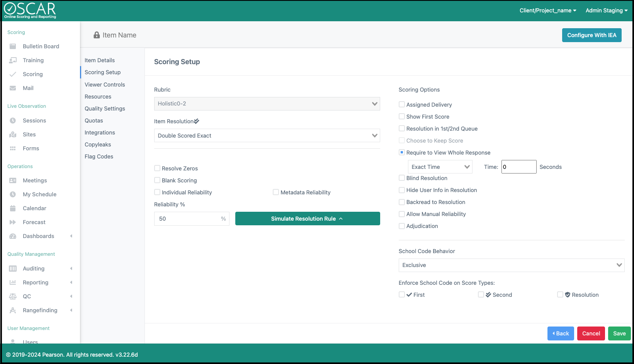Click the Configure With IEA button
Screen dimensions: 634x364
[592, 35]
